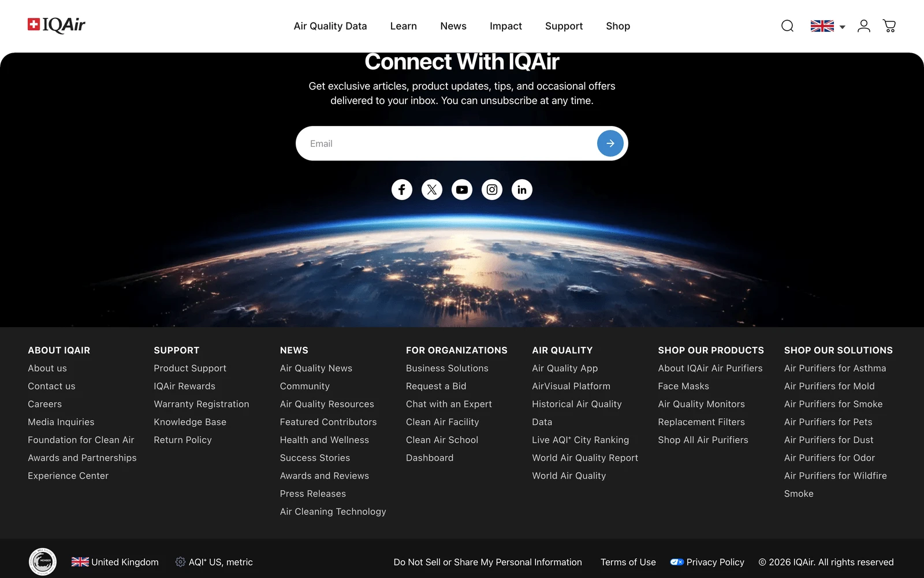924x578 pixels.
Task: Select United Kingdom region in footer
Action: point(115,562)
